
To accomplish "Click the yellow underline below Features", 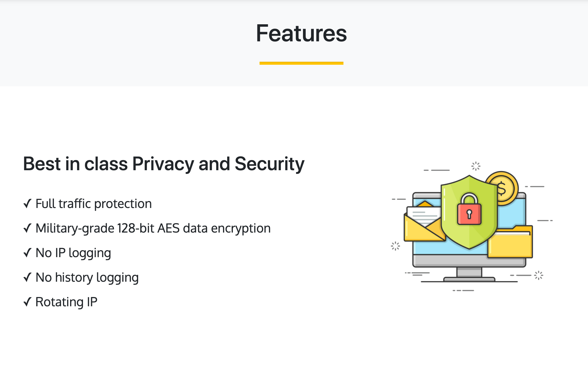I will click(x=301, y=63).
